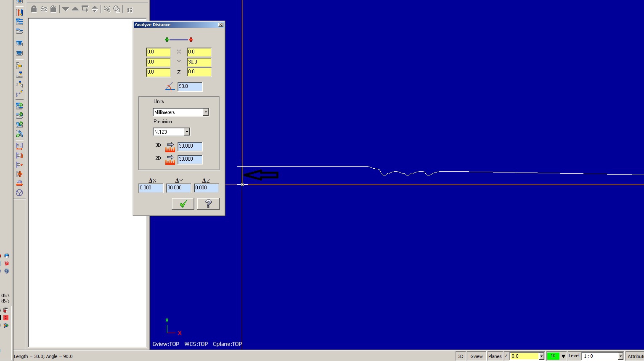Open the Planes menu in status bar
The image size is (644, 361).
click(x=495, y=356)
